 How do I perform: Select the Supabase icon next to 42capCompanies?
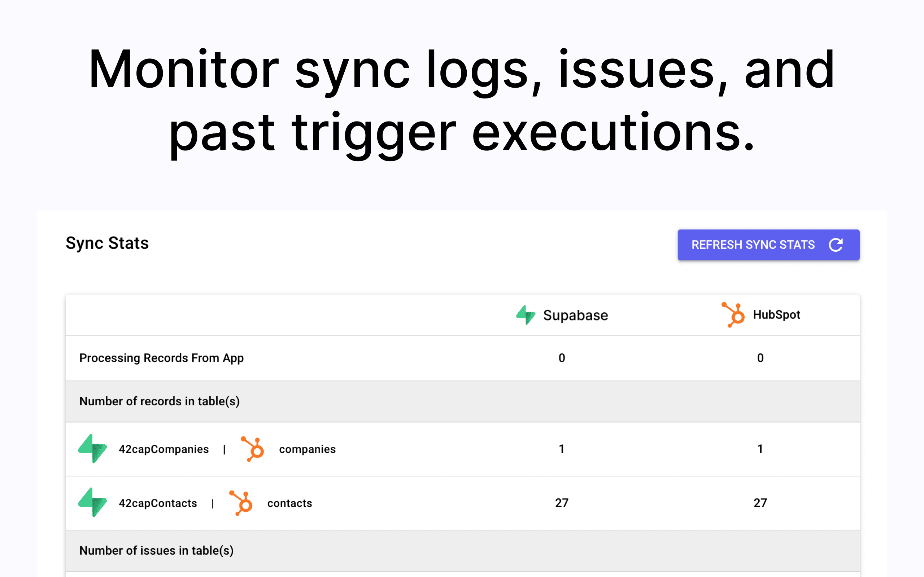click(x=93, y=449)
